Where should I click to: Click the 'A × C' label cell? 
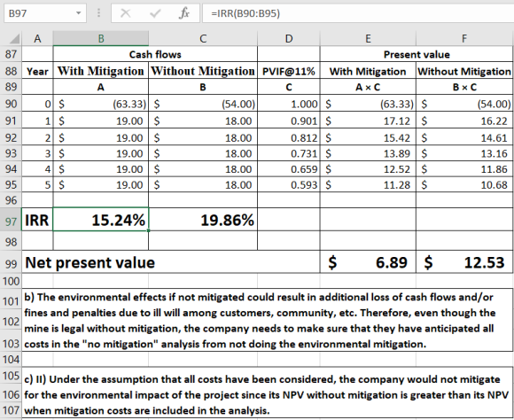368,87
